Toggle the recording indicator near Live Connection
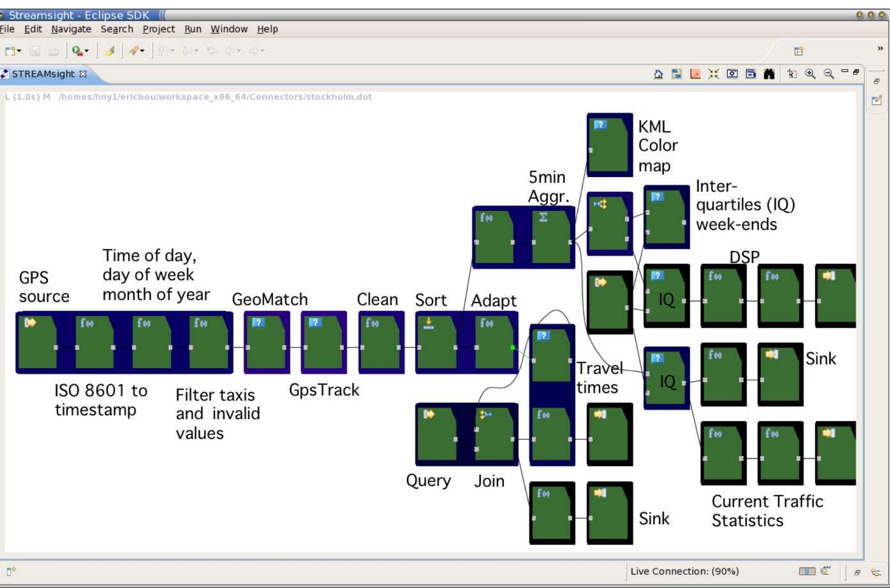This screenshot has width=890, height=588. [825, 571]
